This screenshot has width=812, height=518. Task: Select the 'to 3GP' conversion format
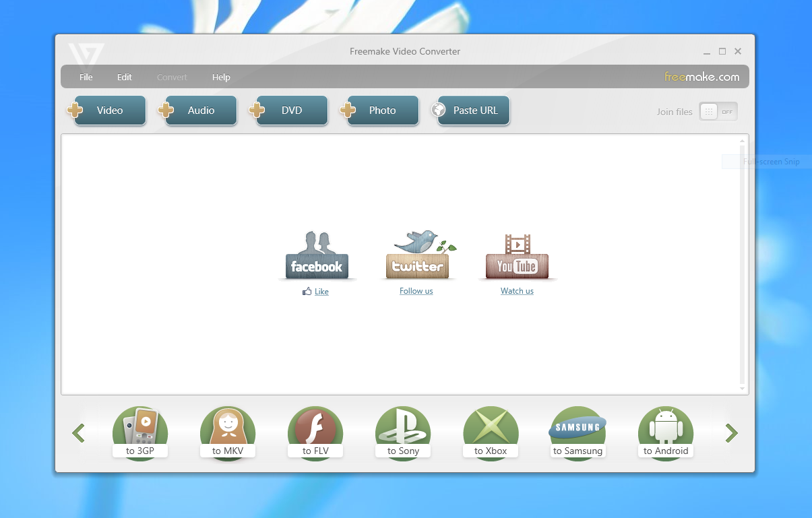tap(139, 433)
